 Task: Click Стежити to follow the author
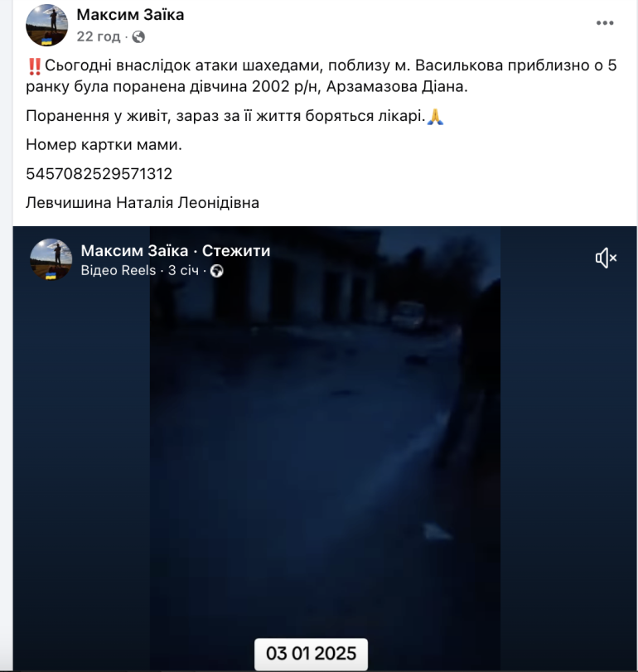coord(236,251)
